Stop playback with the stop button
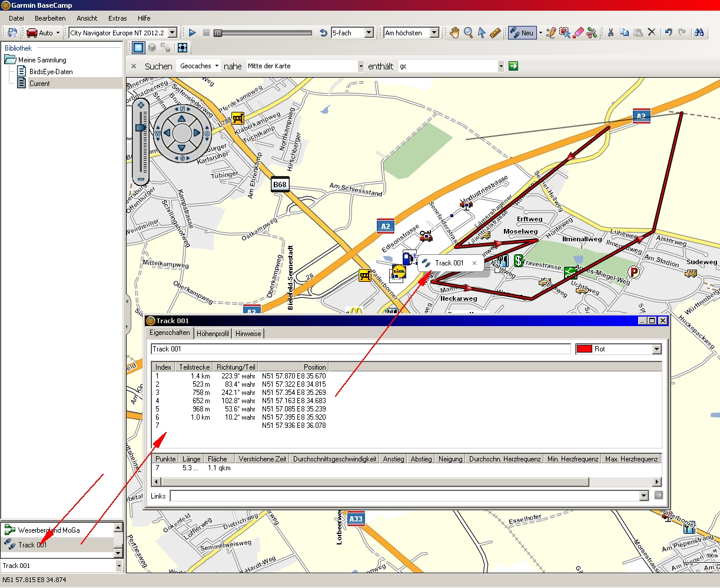The height and width of the screenshot is (588, 720). click(x=206, y=33)
